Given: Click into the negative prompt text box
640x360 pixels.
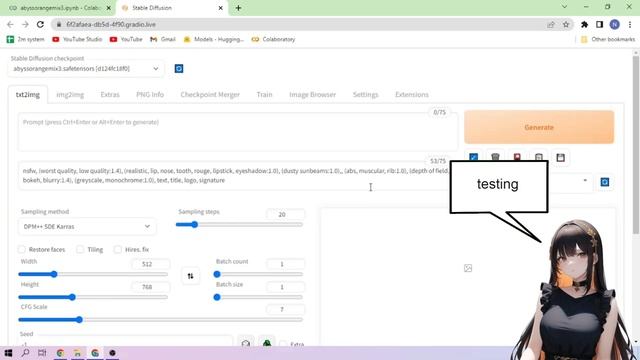Looking at the screenshot, I should pyautogui.click(x=233, y=176).
